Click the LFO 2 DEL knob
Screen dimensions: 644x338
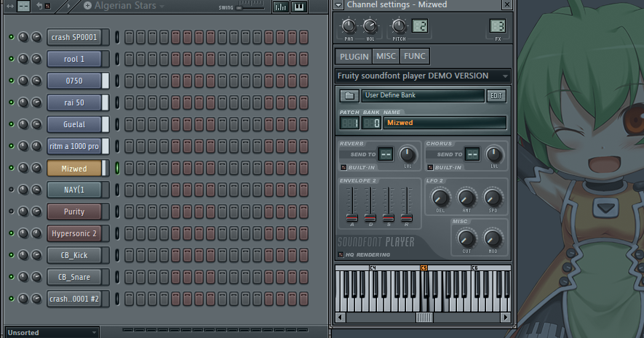pos(440,198)
